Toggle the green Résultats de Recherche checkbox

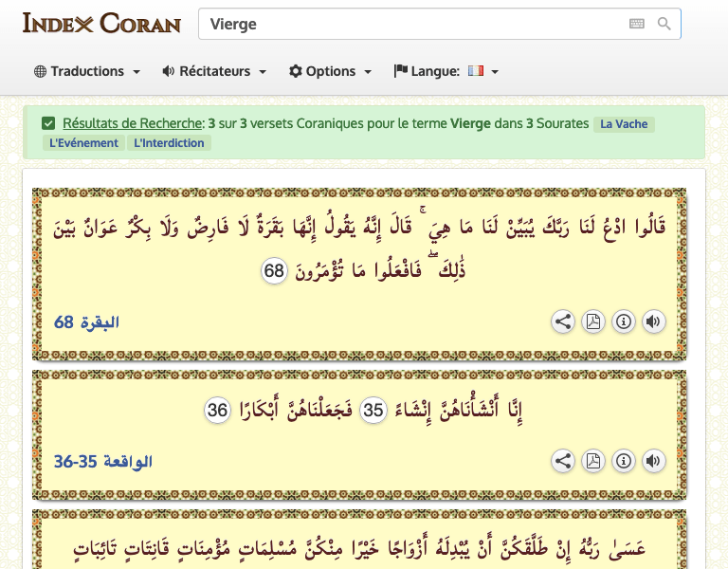(48, 123)
